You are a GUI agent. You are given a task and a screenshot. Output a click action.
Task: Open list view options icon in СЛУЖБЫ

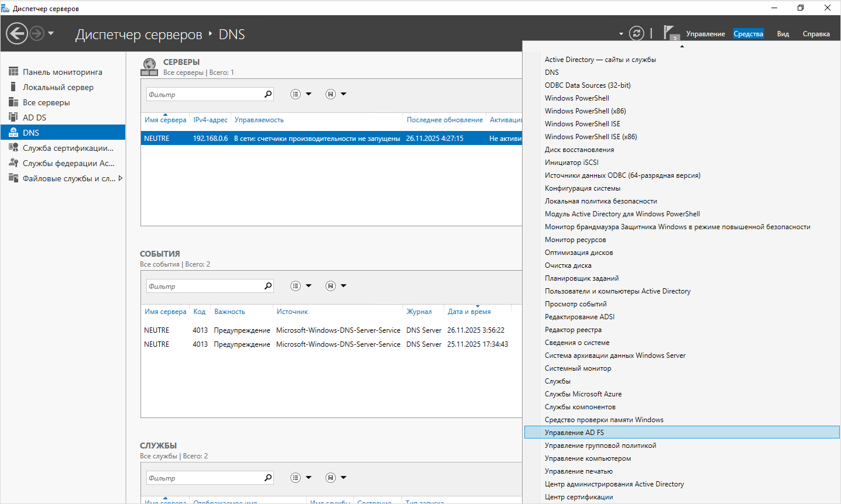point(296,478)
